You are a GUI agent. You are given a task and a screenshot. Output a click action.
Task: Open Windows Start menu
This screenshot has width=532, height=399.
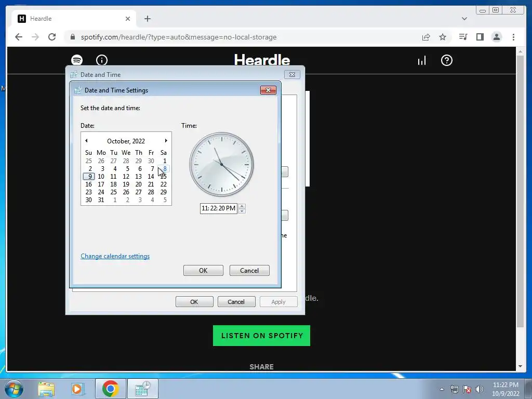pyautogui.click(x=14, y=389)
